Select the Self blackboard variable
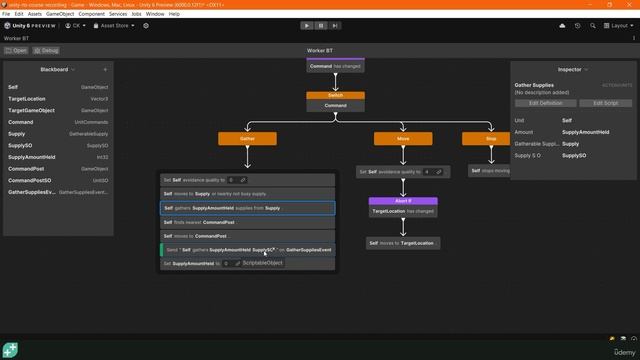Viewport: 640px width, 360px height. tap(58, 87)
